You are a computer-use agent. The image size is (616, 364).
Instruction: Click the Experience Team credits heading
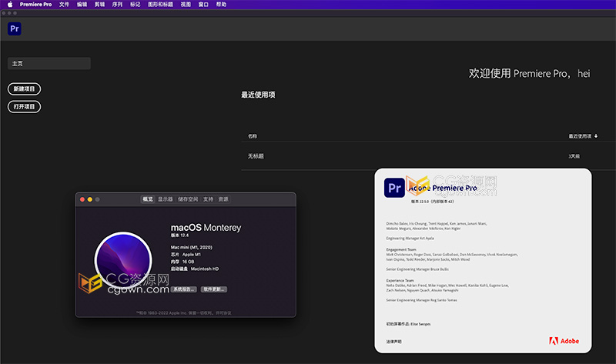pos(400,280)
